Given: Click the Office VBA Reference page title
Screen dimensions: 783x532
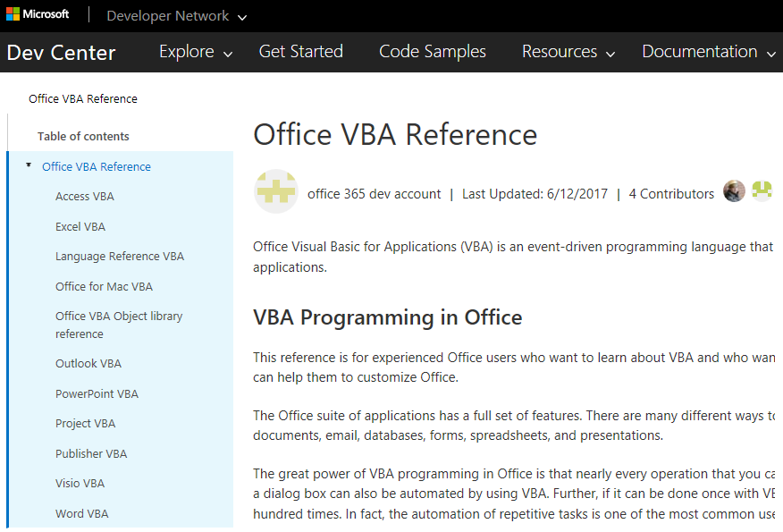Looking at the screenshot, I should 395,135.
